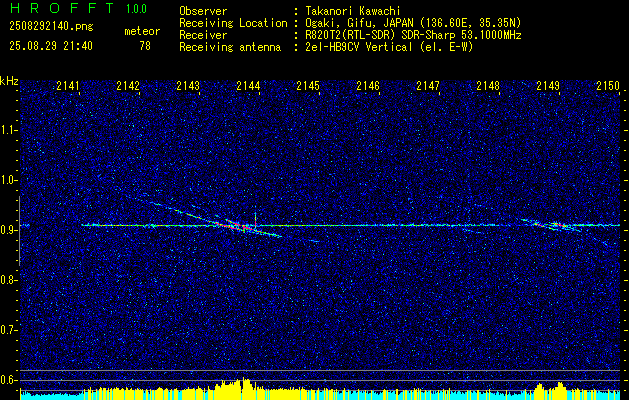Click the 2143 time axis label

188,85
